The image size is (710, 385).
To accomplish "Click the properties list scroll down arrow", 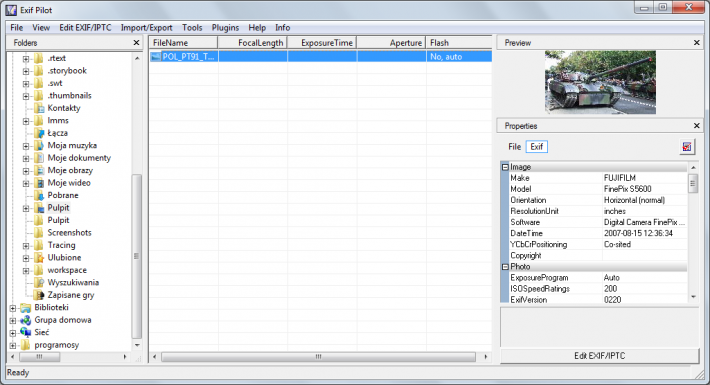I will [x=693, y=297].
